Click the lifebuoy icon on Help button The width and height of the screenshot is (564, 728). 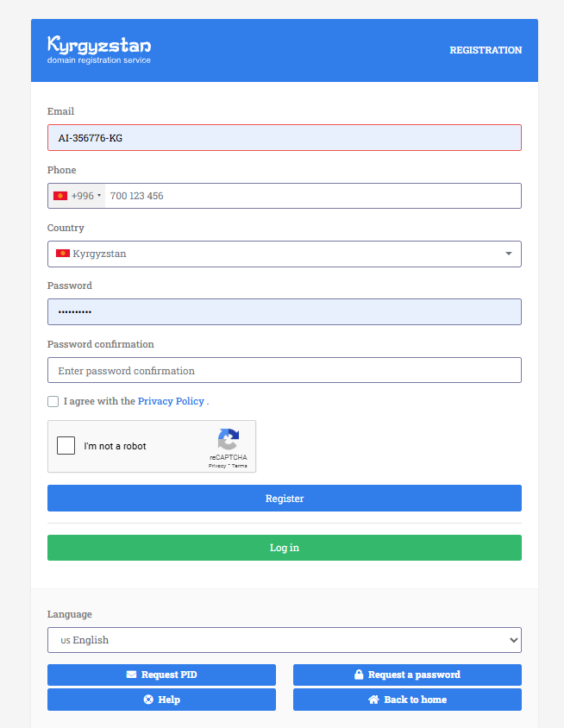point(148,700)
